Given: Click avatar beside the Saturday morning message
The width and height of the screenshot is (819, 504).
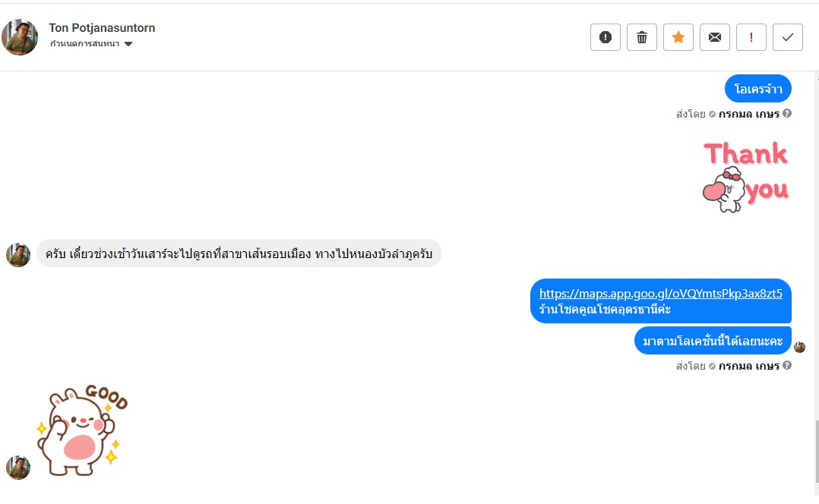Looking at the screenshot, I should tap(18, 255).
